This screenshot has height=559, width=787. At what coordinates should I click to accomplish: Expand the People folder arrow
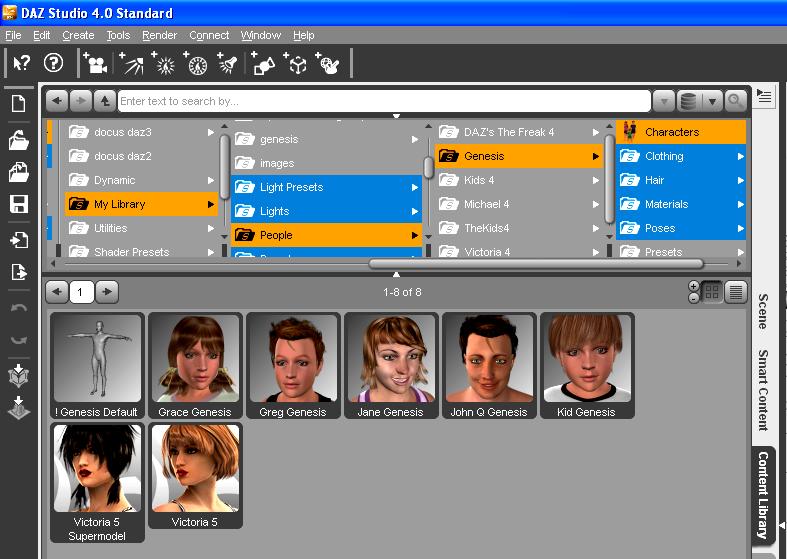tap(415, 235)
